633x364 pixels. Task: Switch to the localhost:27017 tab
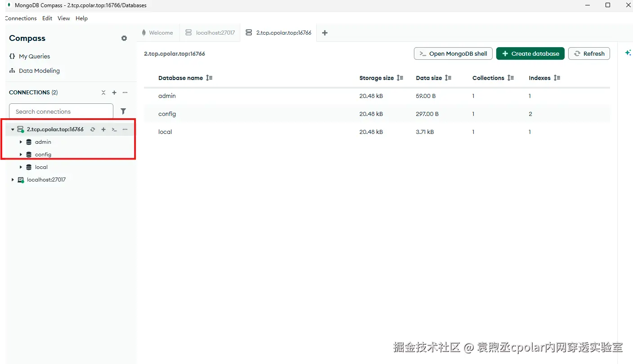pos(210,33)
